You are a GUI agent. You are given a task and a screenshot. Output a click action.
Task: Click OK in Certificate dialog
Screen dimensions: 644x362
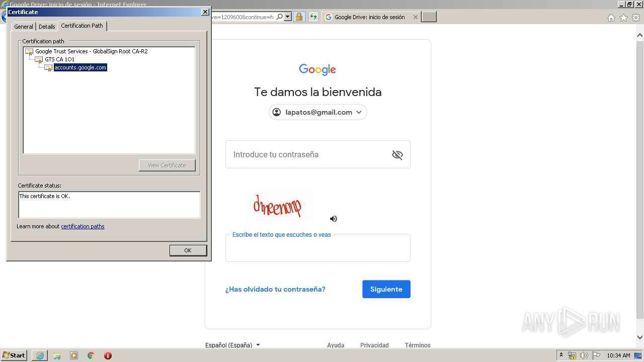(188, 250)
